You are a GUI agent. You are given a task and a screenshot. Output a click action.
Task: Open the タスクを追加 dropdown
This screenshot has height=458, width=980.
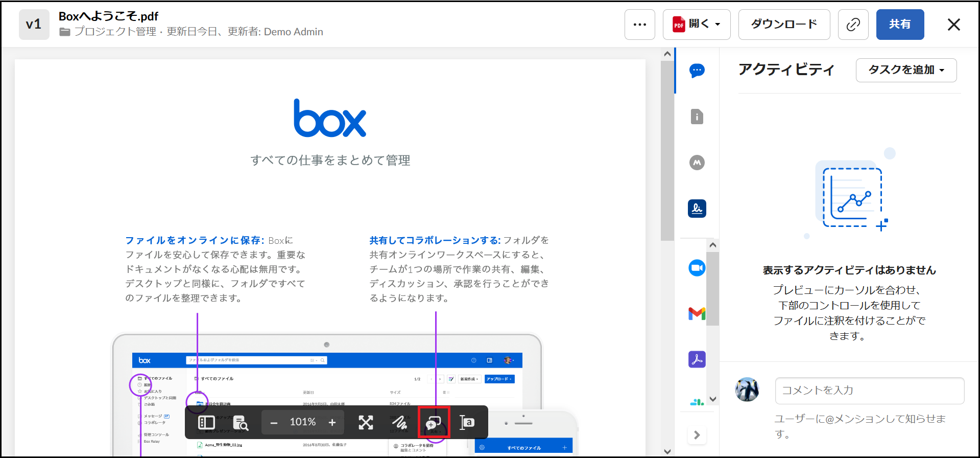(906, 70)
